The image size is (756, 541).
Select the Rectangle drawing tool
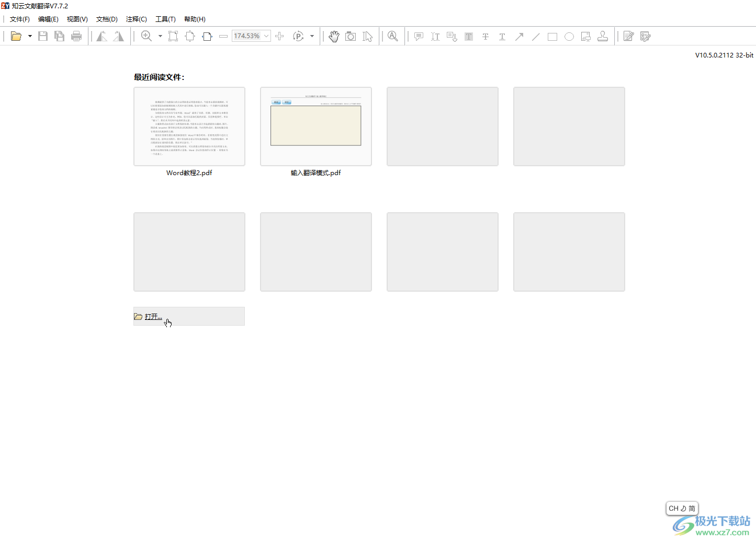click(552, 36)
